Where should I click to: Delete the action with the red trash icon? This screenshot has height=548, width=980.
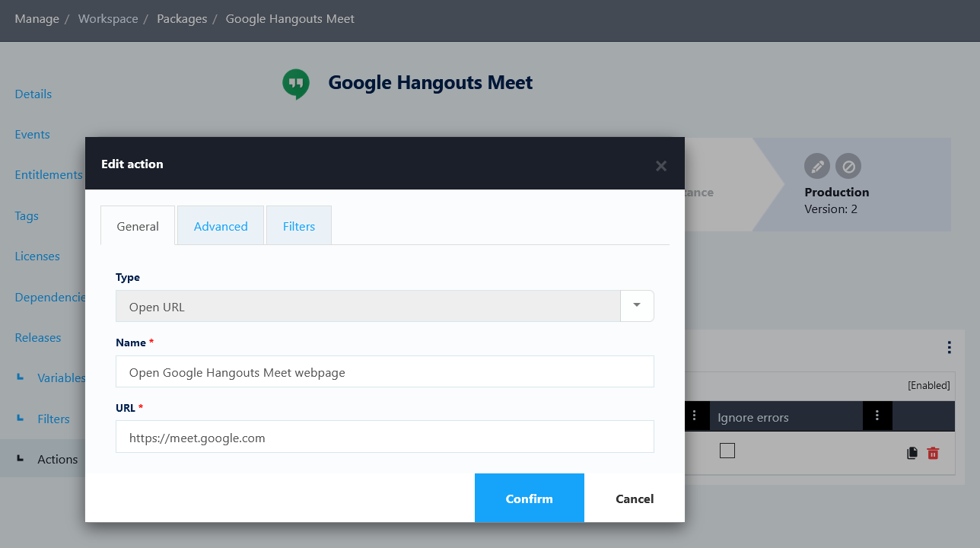coord(933,453)
